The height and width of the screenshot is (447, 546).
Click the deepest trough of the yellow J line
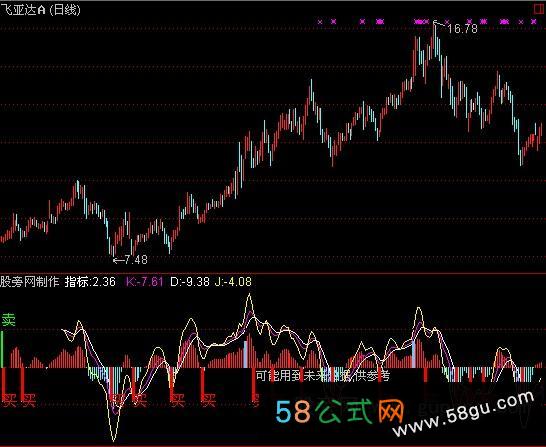[114, 439]
